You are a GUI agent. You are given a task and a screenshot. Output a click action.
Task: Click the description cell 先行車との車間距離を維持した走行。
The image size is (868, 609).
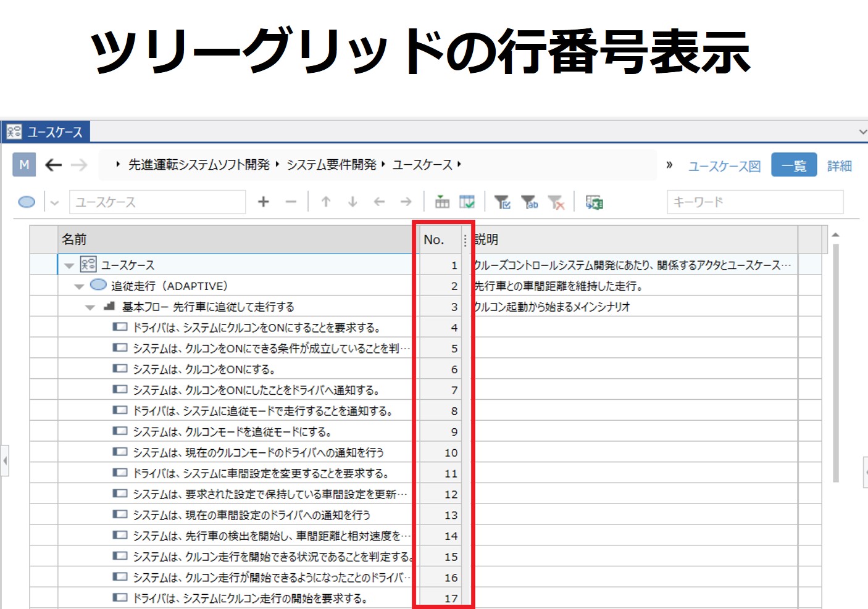pos(635,286)
